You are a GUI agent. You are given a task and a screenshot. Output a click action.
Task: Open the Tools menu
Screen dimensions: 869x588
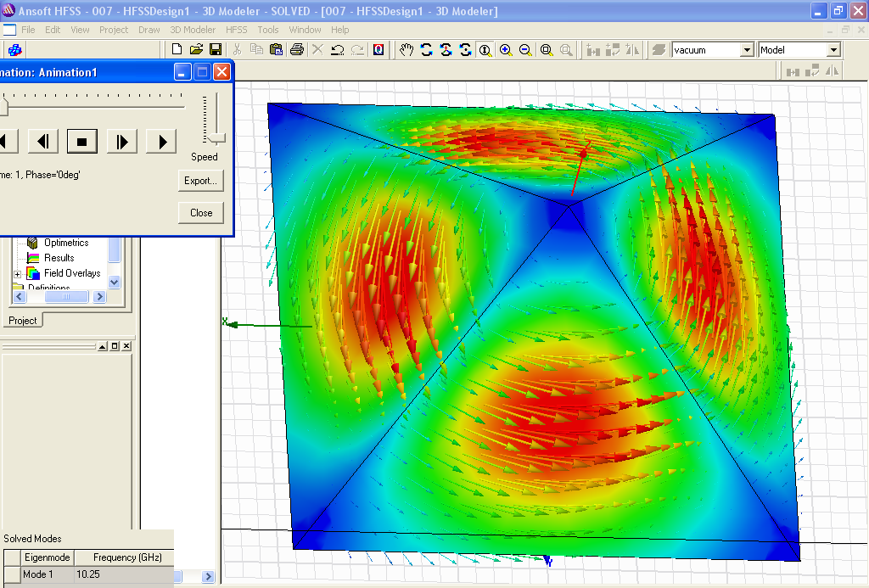[x=267, y=30]
